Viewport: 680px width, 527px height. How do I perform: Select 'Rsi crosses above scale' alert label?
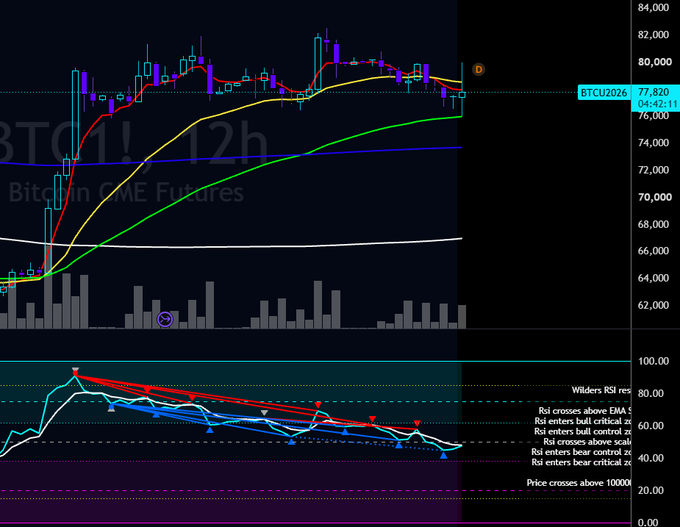click(x=587, y=442)
